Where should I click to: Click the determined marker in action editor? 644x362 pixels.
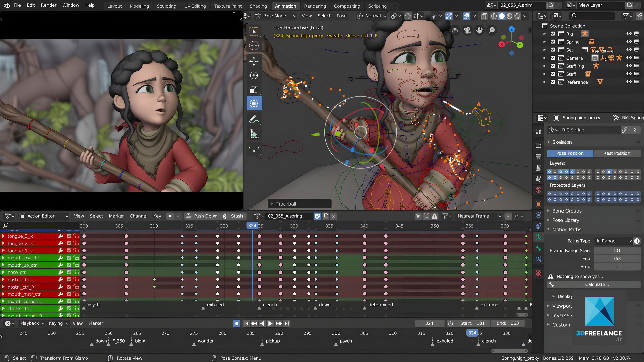(x=364, y=308)
